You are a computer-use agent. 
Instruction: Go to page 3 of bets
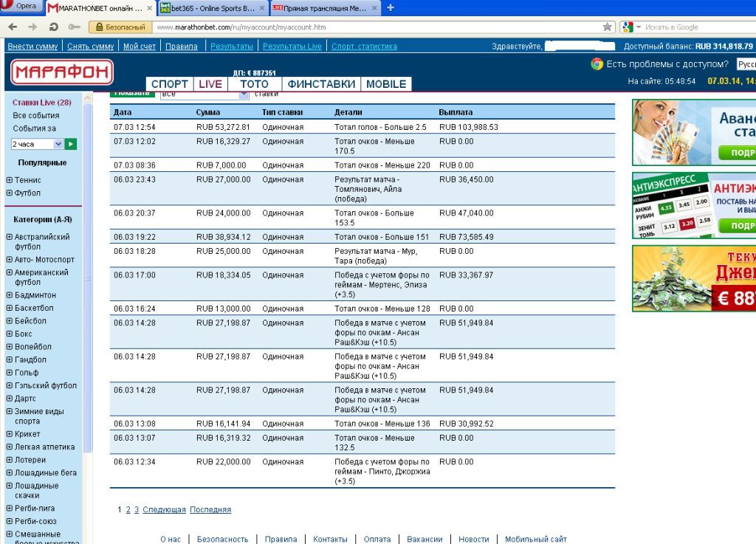(x=137, y=509)
